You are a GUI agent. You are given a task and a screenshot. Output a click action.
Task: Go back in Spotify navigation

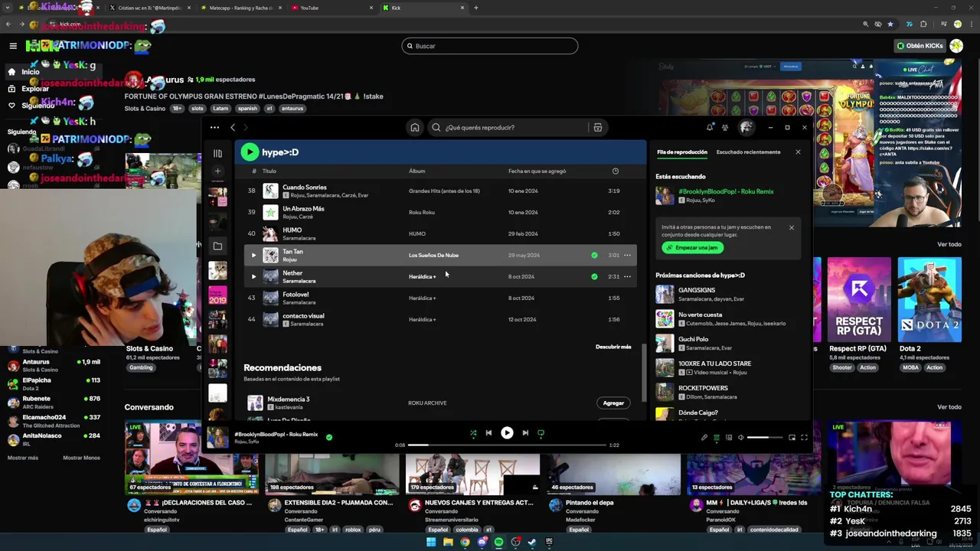(x=233, y=128)
